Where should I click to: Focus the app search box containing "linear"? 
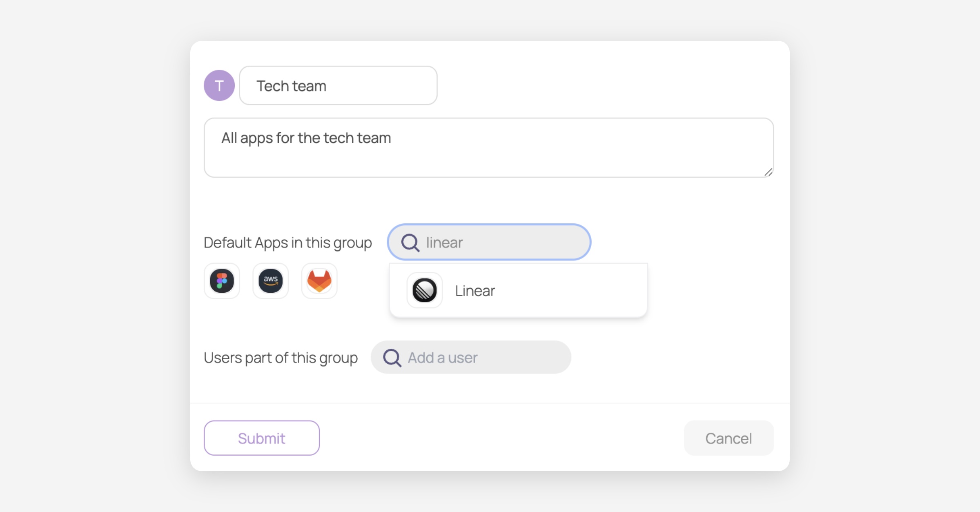click(506, 243)
